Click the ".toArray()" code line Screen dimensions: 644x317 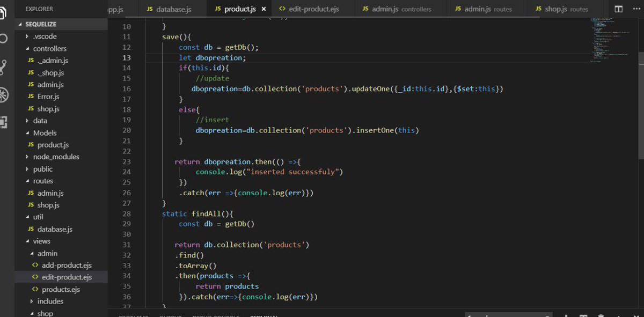pyautogui.click(x=195, y=266)
